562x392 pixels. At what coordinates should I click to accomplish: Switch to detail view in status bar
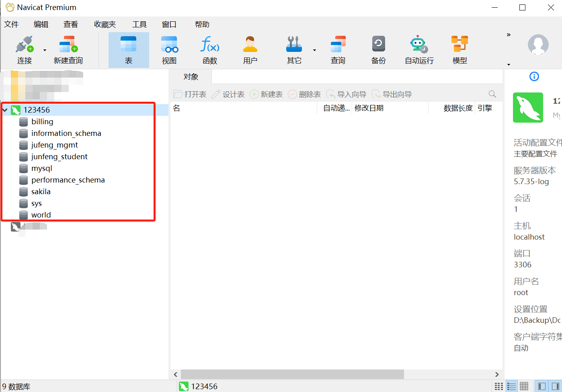(x=511, y=386)
